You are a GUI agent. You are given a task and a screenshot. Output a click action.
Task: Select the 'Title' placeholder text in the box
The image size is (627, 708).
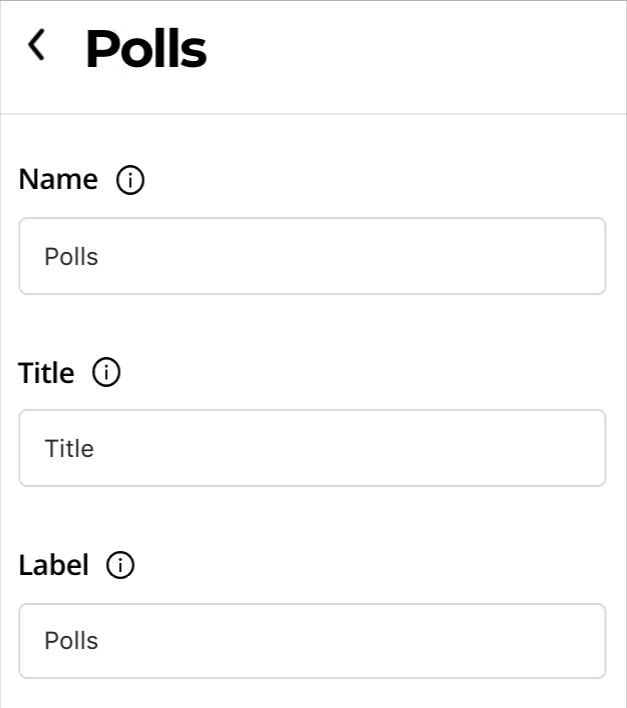click(69, 449)
